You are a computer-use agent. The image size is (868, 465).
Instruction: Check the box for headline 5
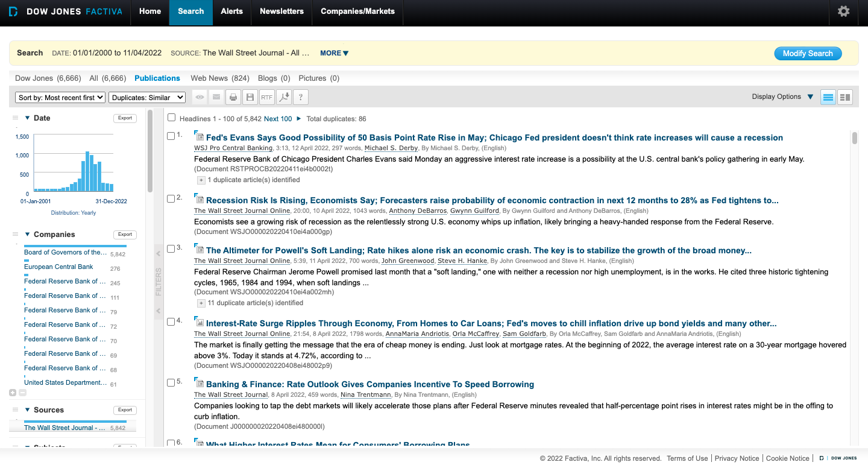pos(171,382)
